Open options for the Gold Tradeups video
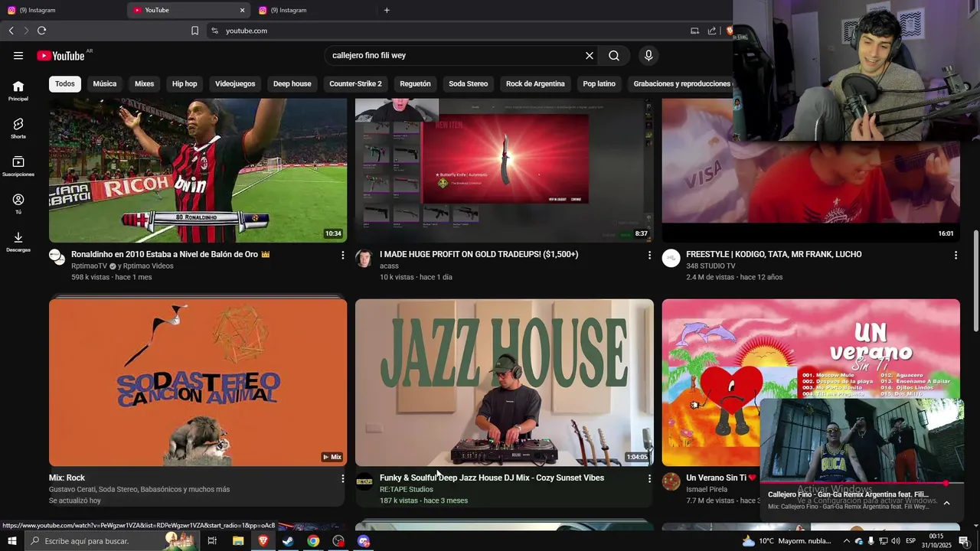Screen dimensions: 980x551 (649, 255)
